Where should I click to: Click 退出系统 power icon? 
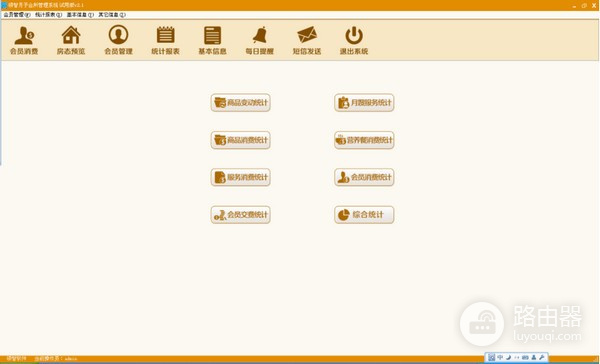pos(354,40)
